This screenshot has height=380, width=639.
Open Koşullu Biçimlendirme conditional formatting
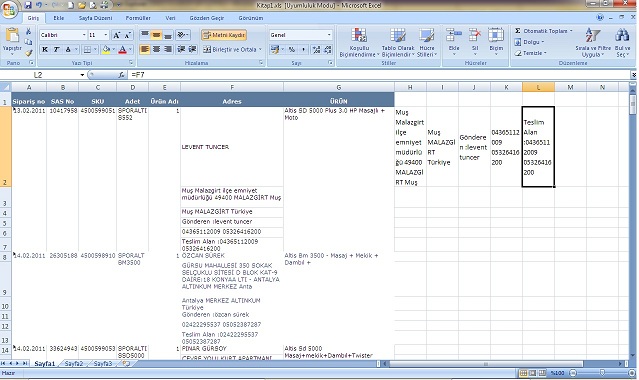pos(359,42)
